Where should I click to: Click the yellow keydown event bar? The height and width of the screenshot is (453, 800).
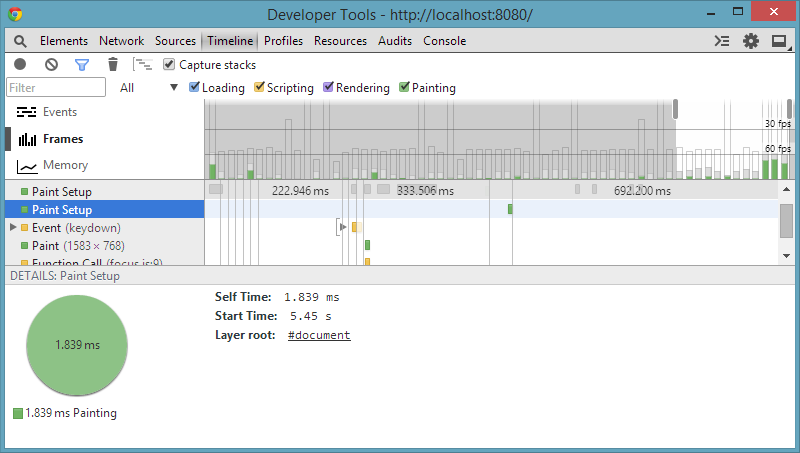point(355,227)
